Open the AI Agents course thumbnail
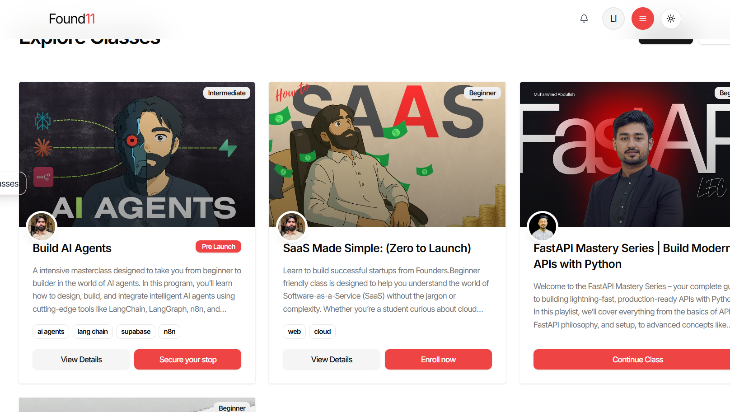Screen dimensions: 730x412 tap(137, 155)
